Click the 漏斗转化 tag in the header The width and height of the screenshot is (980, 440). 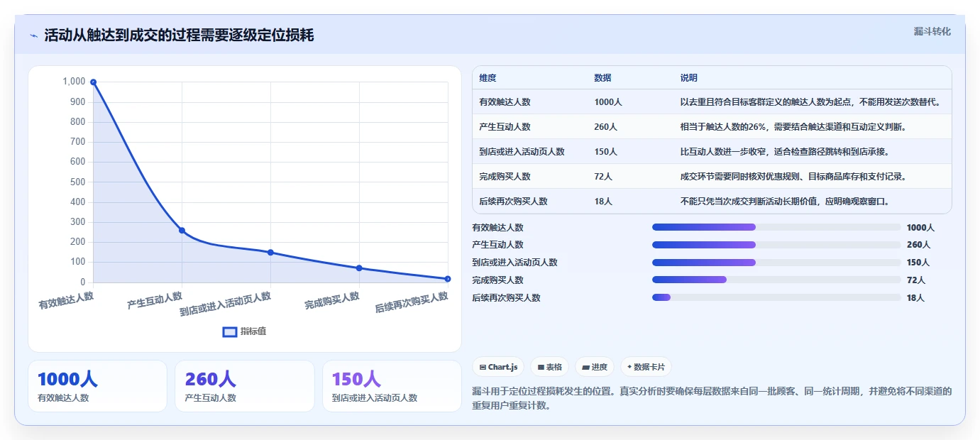point(932,31)
